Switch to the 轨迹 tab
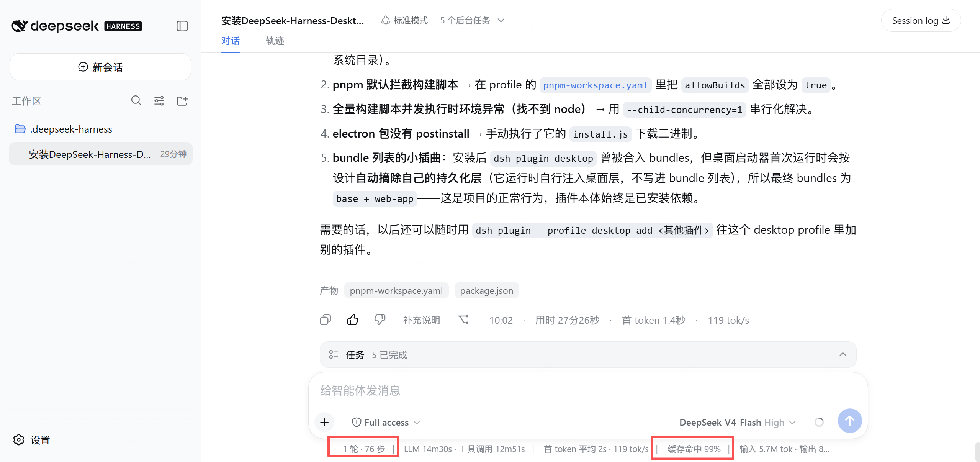Screen dimensions: 980x462 coord(275,41)
